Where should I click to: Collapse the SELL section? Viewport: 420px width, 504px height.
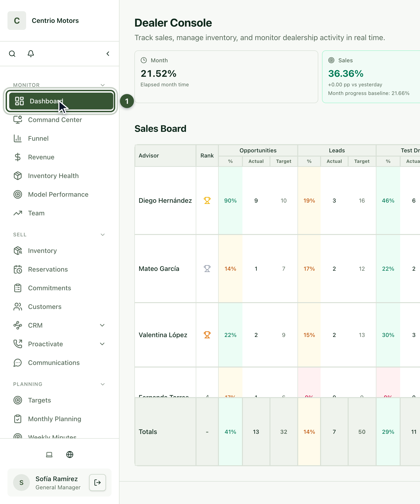coord(103,234)
